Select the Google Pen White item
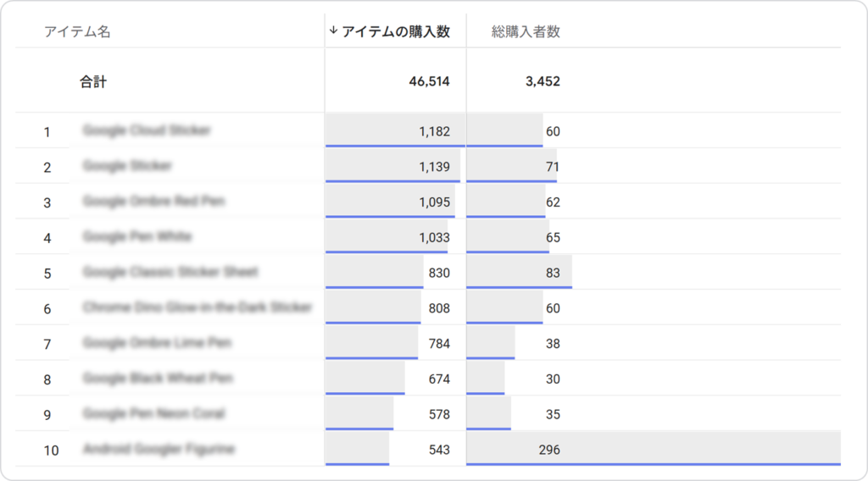868x481 pixels. point(137,236)
